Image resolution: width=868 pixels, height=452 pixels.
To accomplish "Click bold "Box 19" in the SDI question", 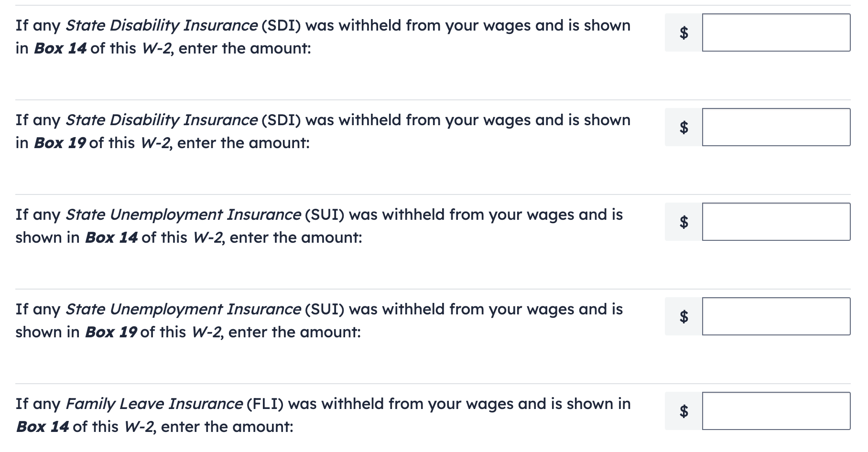I will 60,143.
